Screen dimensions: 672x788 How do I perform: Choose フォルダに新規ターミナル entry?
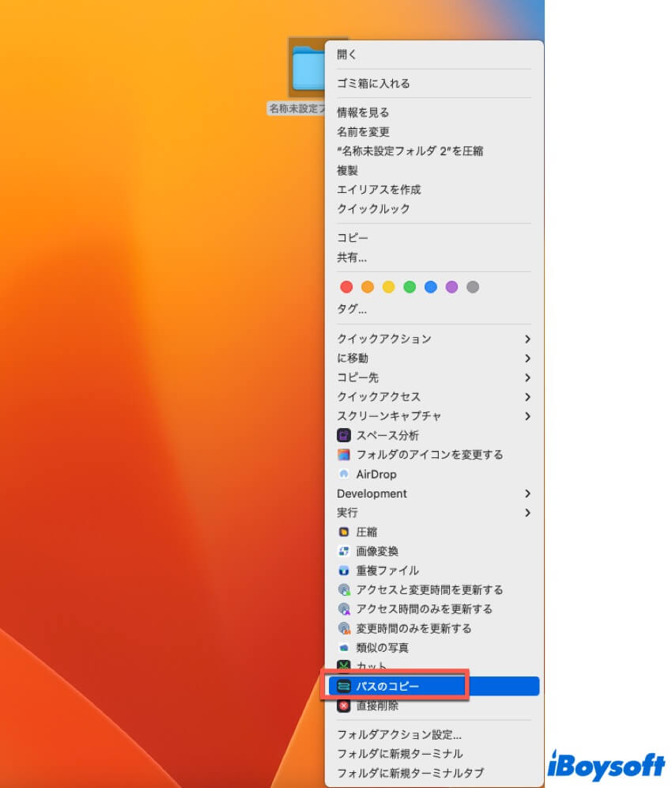pyautogui.click(x=400, y=754)
